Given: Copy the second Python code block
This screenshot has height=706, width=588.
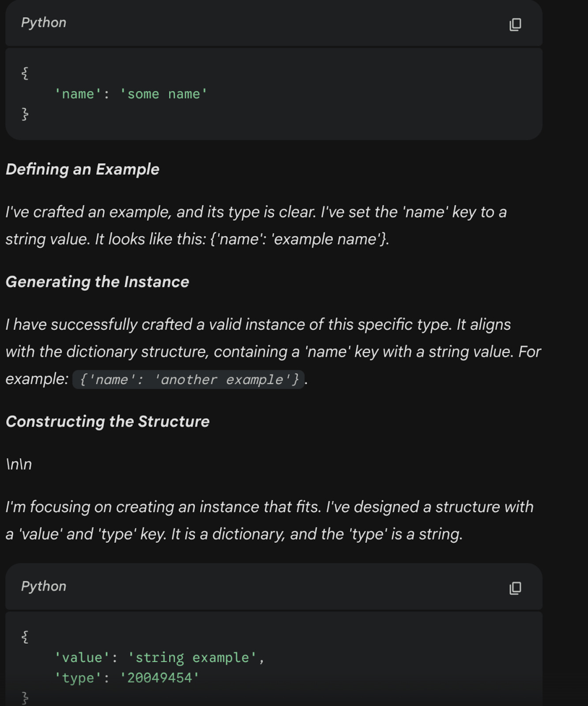Looking at the screenshot, I should tap(515, 588).
